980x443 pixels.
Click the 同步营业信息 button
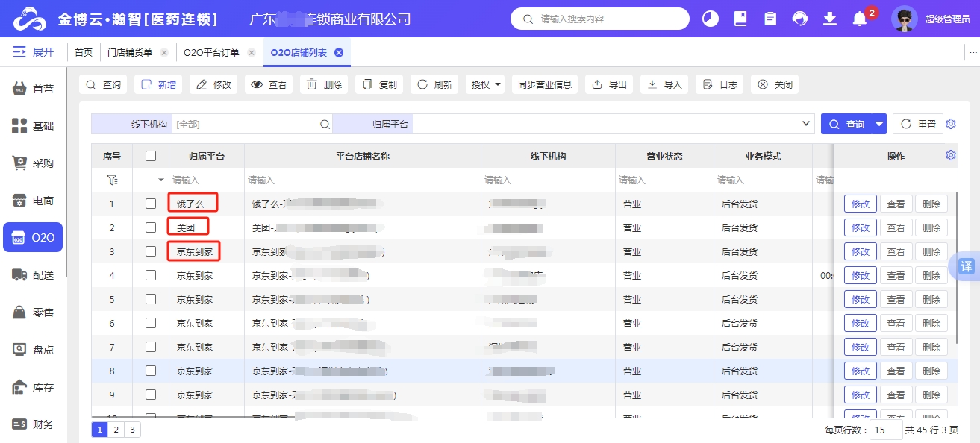click(x=545, y=84)
